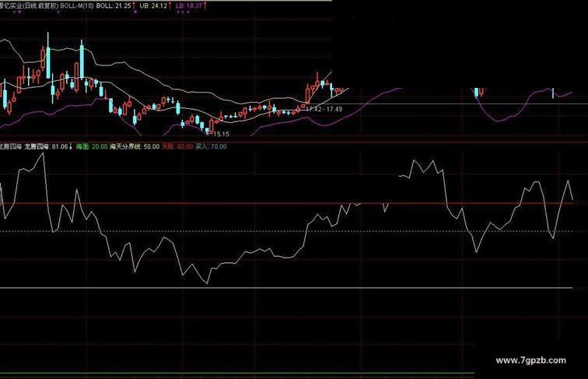Click the (日线 前复权) period label
588x379 pixels.
coord(41,6)
